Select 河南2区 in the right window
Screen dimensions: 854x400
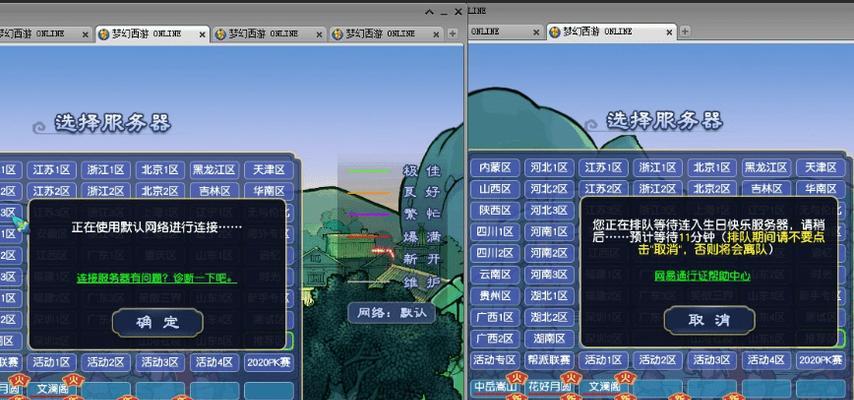click(x=549, y=253)
